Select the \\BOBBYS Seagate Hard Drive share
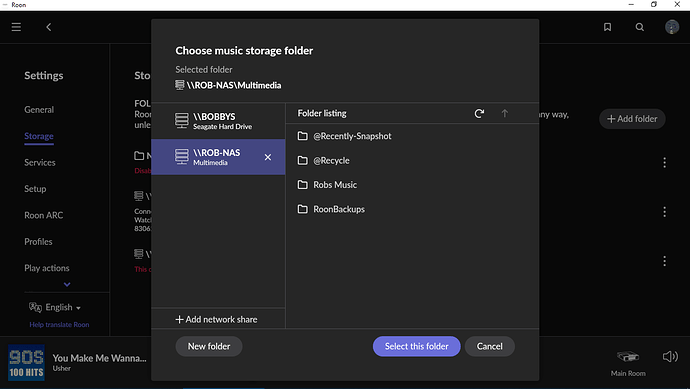Image resolution: width=690 pixels, height=389 pixels. (218, 121)
